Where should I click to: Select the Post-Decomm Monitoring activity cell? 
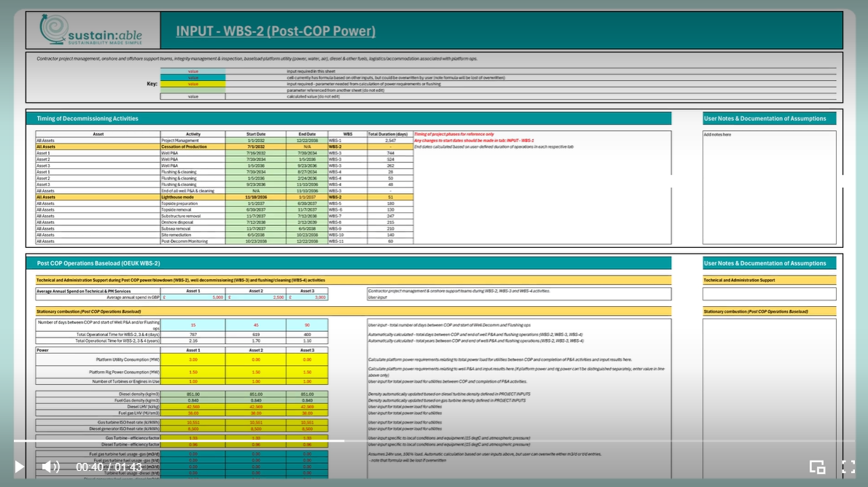pyautogui.click(x=193, y=241)
